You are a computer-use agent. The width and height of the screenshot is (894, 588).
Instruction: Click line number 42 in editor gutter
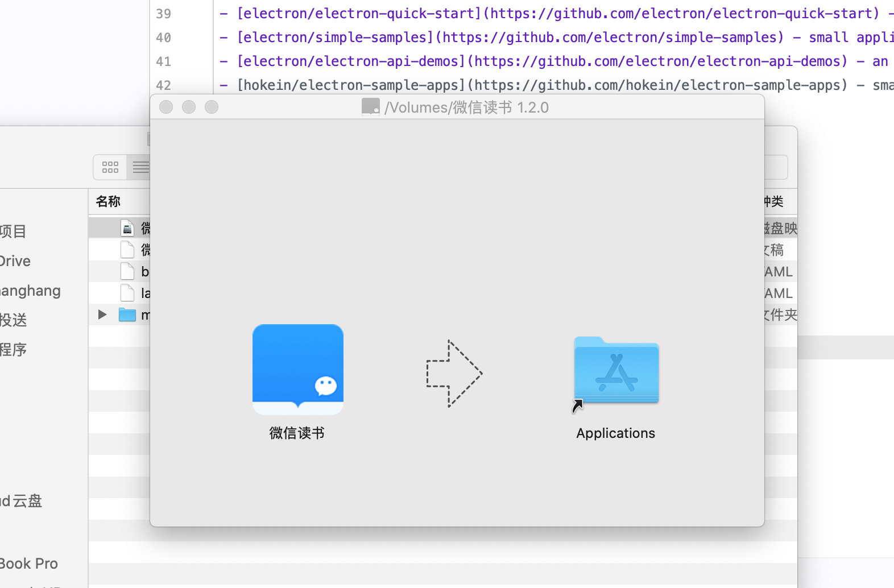[163, 85]
